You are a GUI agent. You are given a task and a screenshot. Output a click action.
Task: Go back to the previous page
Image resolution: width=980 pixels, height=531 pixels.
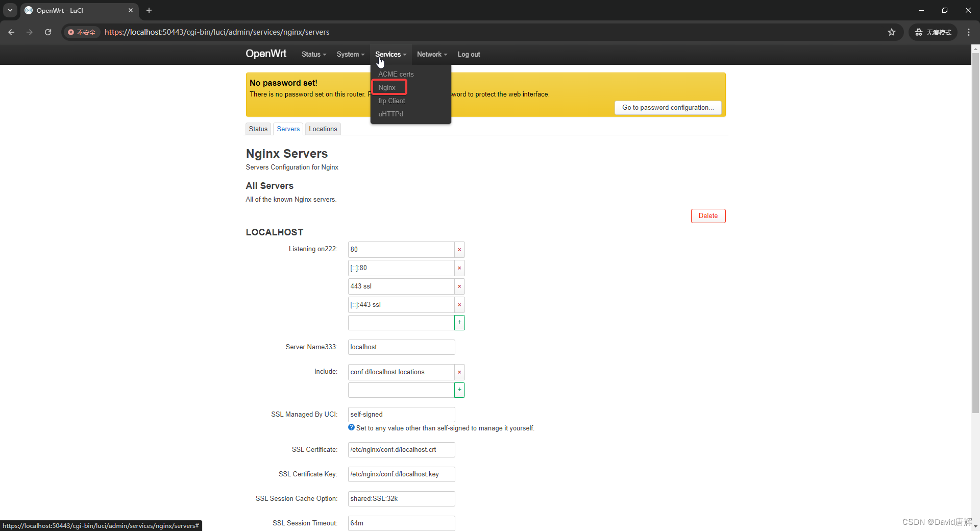[11, 32]
